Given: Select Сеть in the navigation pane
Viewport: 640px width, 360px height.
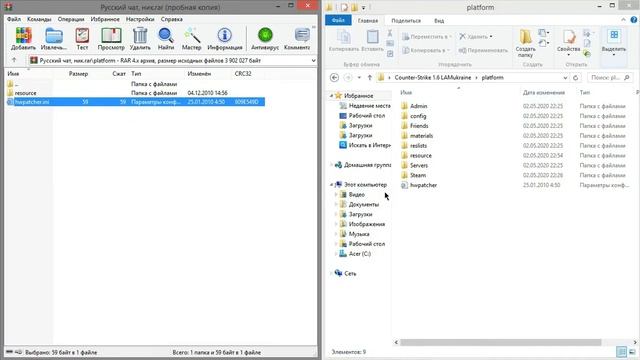Looking at the screenshot, I should (x=345, y=273).
